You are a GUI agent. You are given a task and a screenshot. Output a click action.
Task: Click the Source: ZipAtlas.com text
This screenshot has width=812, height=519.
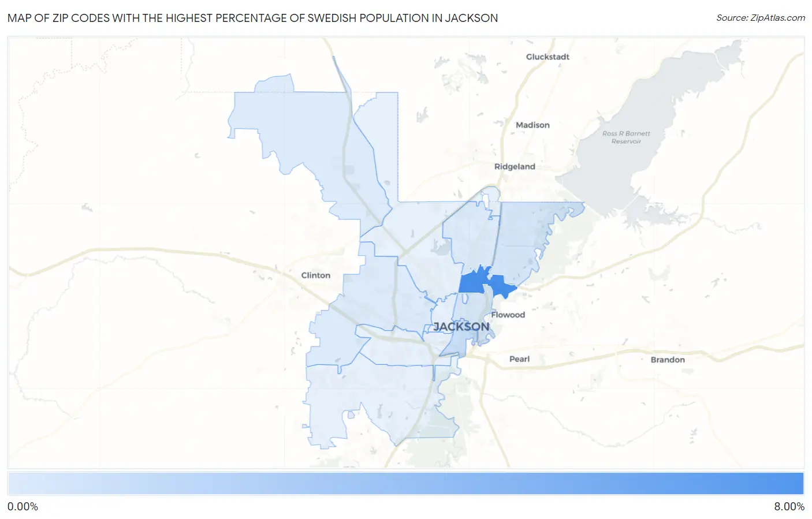pyautogui.click(x=761, y=18)
